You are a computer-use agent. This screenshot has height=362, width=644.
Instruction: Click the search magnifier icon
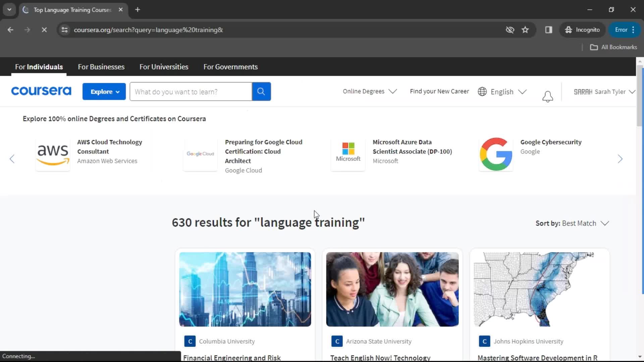point(261,92)
